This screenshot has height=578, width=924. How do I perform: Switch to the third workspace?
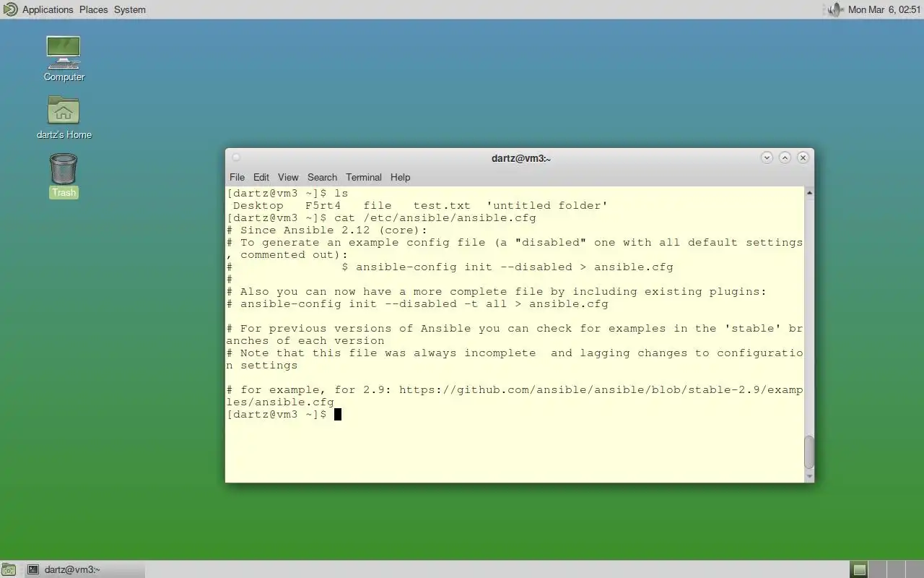(895, 569)
